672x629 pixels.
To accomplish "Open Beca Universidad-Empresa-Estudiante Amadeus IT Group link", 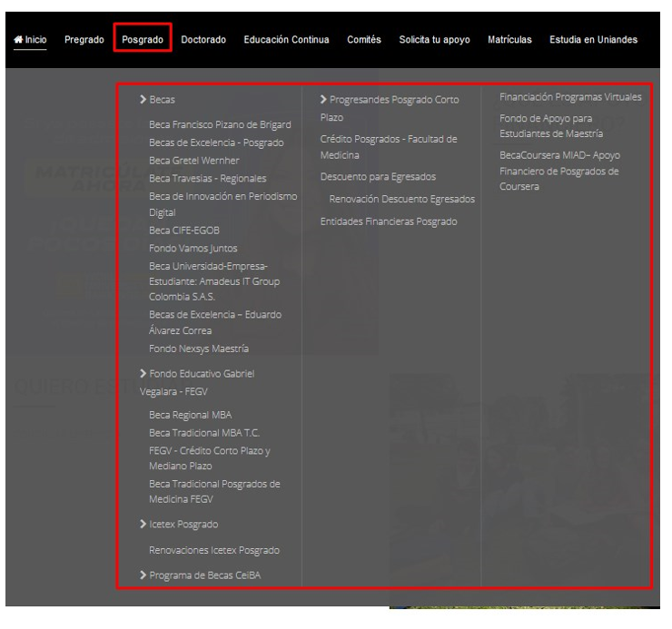I will (214, 281).
